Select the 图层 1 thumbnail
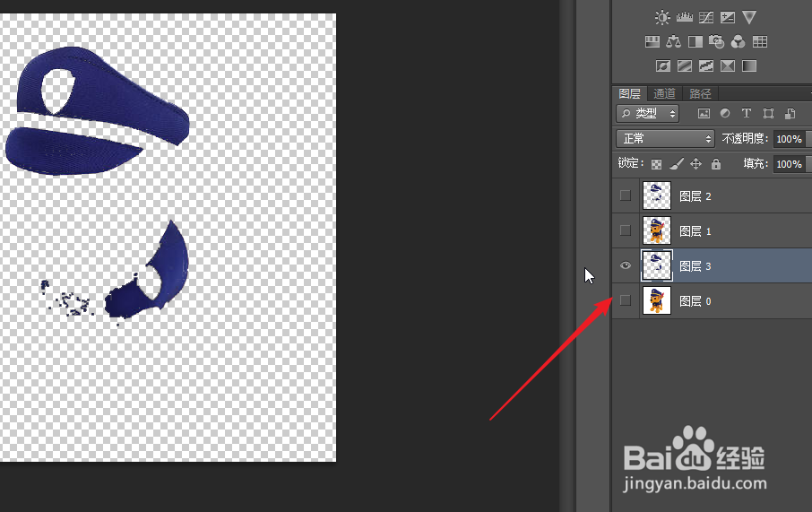Viewport: 812px width, 512px height. point(657,230)
